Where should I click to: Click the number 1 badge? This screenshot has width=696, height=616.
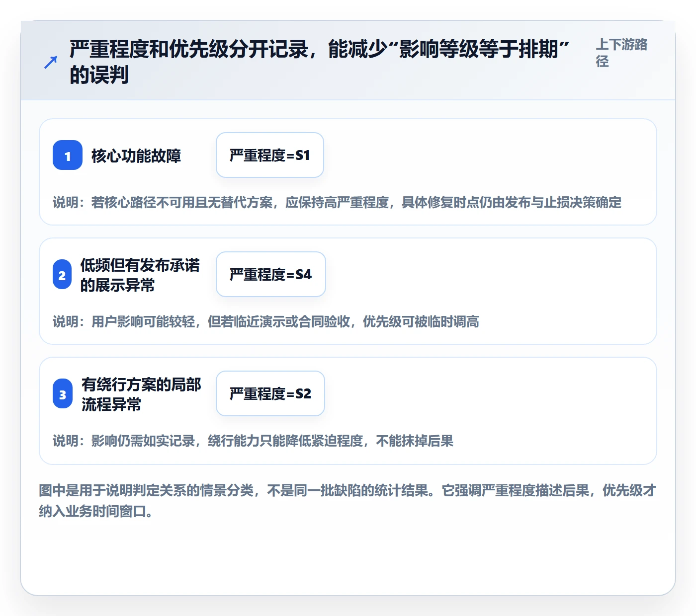(x=68, y=155)
